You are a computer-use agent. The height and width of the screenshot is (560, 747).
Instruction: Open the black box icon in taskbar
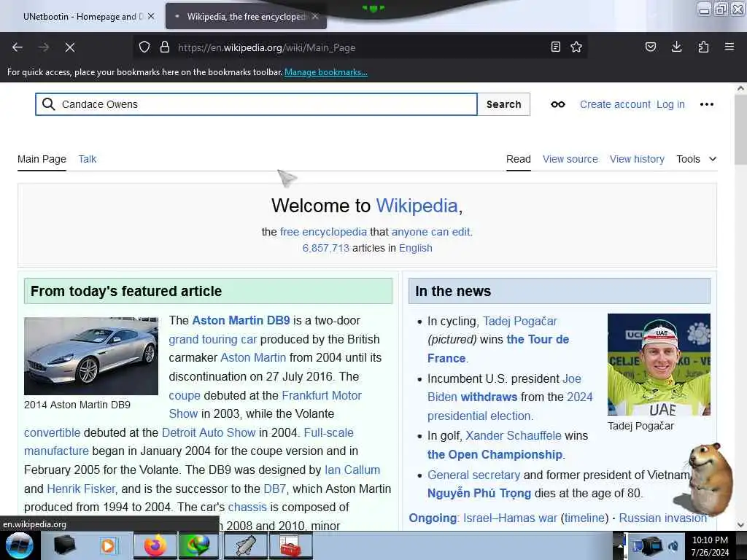tap(64, 545)
